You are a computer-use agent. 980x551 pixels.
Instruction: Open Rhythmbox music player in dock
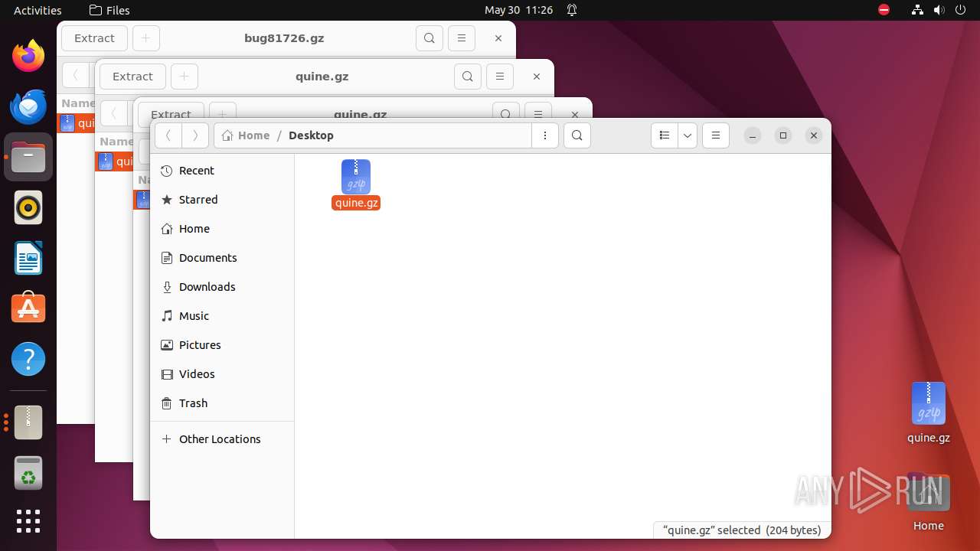pos(28,207)
